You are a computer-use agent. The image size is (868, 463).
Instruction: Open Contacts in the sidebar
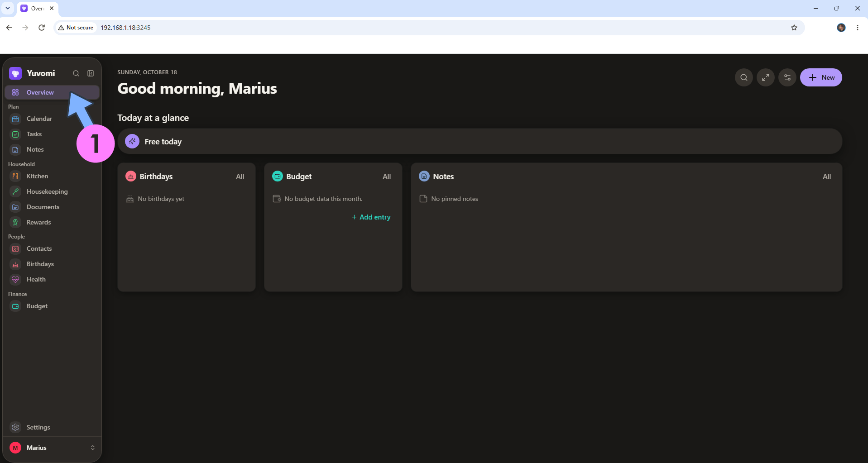coord(52,248)
